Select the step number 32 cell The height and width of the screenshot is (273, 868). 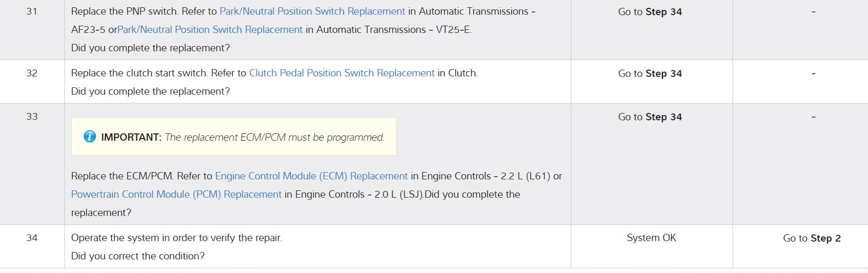pos(32,73)
